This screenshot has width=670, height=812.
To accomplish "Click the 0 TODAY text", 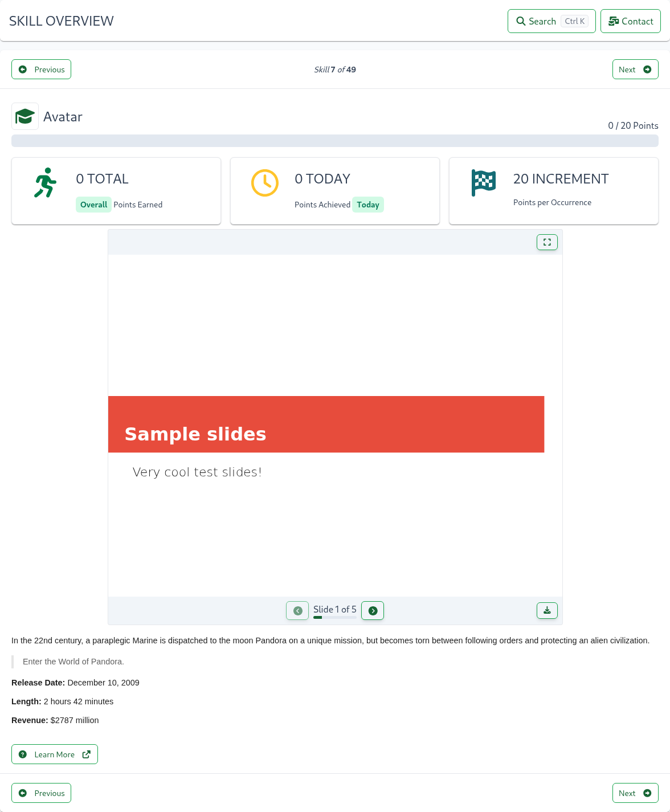I will click(322, 179).
